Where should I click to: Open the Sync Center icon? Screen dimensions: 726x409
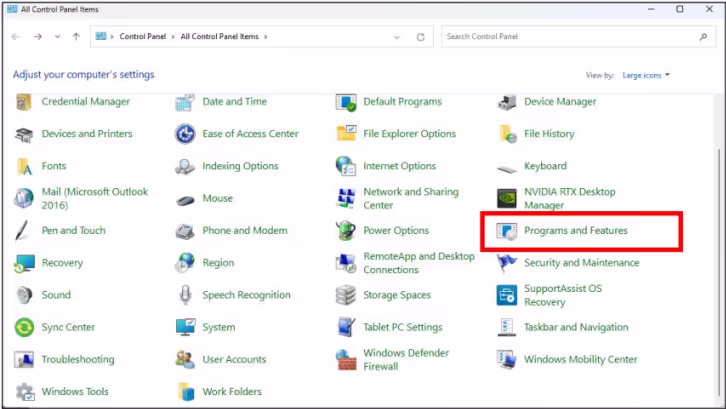point(24,327)
